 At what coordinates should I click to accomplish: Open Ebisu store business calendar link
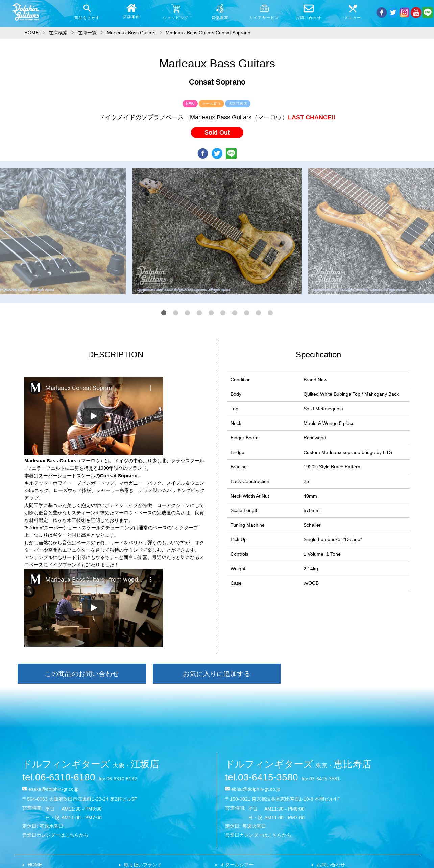258,835
